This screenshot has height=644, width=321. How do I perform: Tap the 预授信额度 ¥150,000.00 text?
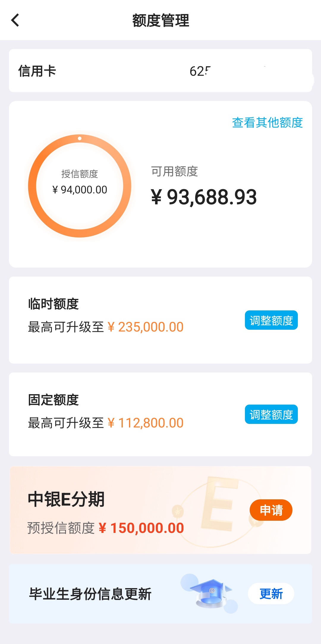(106, 528)
